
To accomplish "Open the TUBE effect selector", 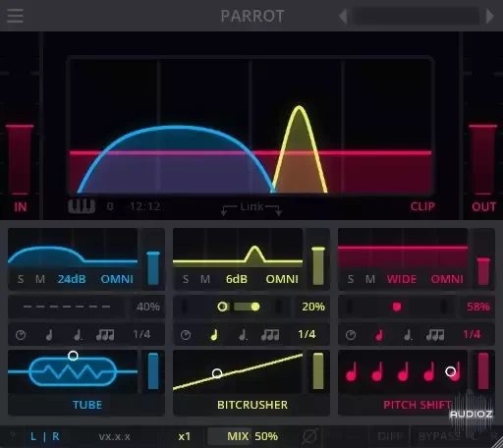I will (x=87, y=405).
